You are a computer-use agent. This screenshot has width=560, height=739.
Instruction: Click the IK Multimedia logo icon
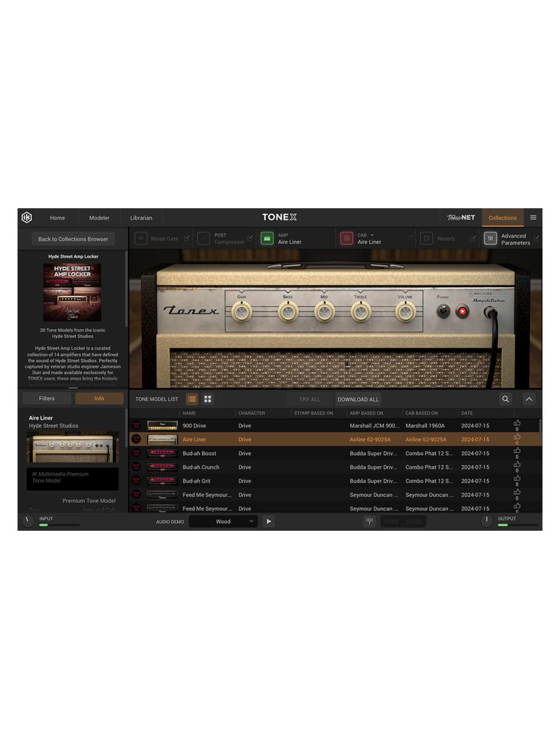[27, 218]
